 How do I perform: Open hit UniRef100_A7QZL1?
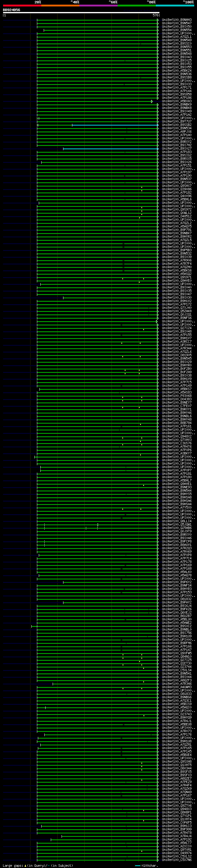point(177,37)
